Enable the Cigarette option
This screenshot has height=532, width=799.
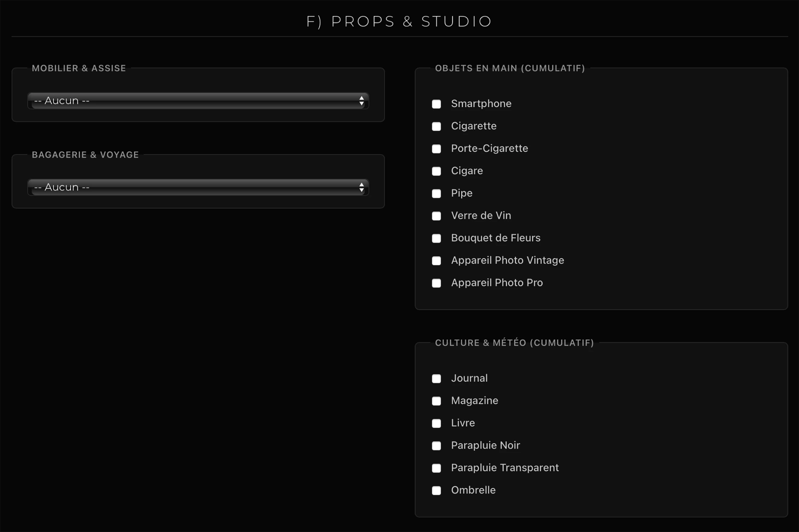tap(436, 127)
